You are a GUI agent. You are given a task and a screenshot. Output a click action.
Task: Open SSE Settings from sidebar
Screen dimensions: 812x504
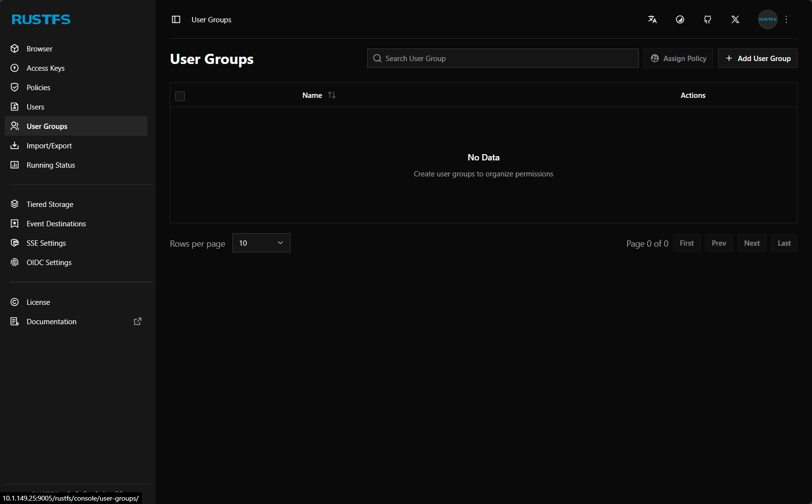click(x=46, y=243)
